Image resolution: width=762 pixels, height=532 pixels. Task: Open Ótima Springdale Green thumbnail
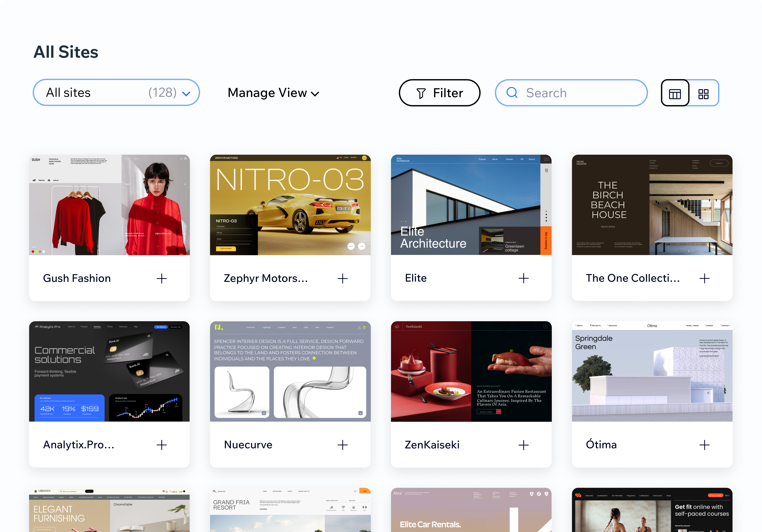tap(652, 371)
